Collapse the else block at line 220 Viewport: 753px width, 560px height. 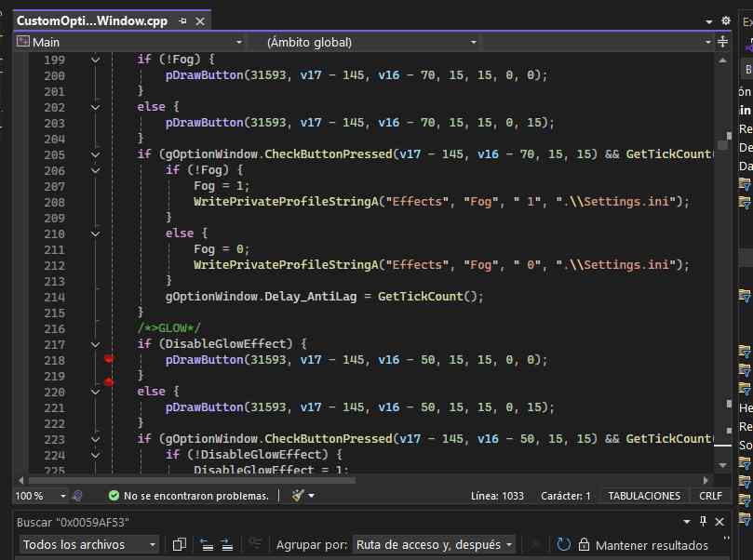95,392
